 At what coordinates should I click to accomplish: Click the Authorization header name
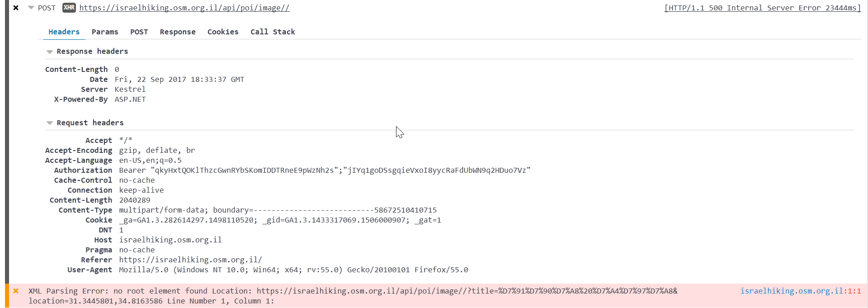(83, 170)
